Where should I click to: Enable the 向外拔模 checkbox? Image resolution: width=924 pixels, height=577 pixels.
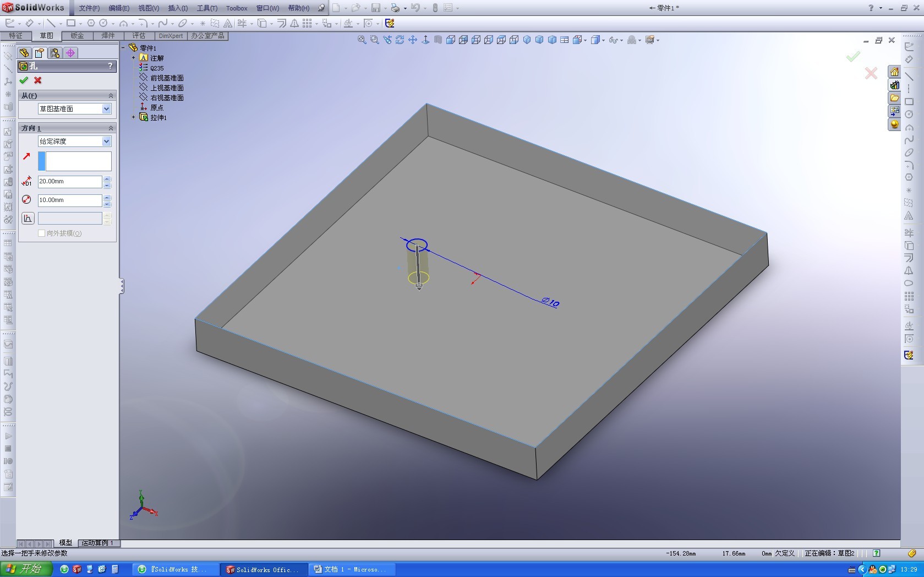tap(41, 233)
